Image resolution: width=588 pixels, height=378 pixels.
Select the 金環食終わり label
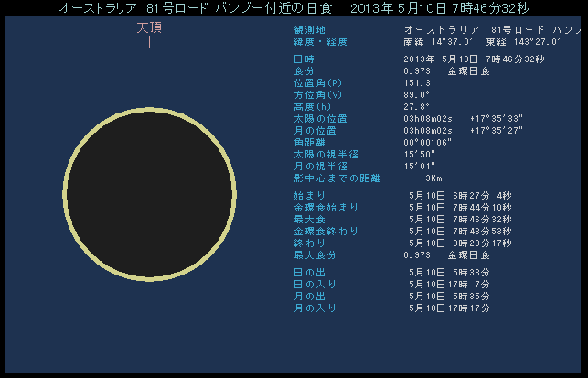click(x=320, y=231)
